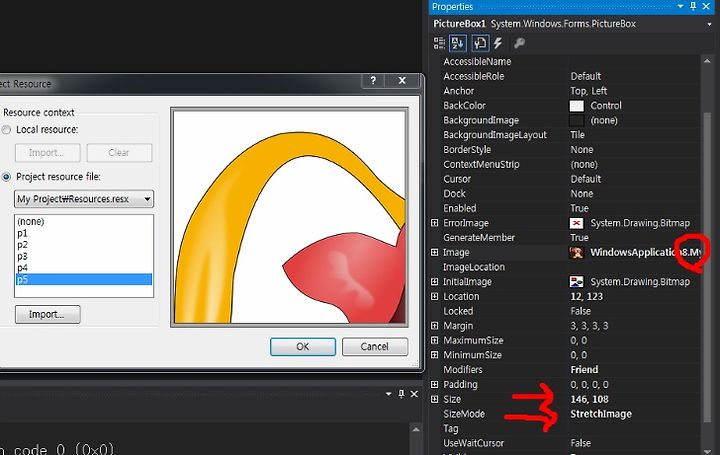Select the Size value 146, 108
The width and height of the screenshot is (720, 455).
click(590, 399)
